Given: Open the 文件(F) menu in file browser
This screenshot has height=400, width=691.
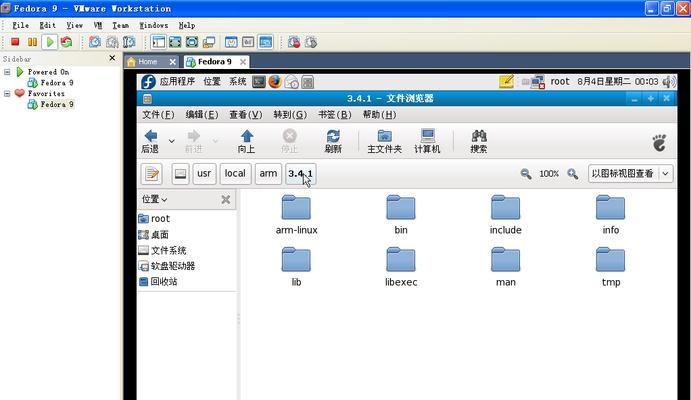Looking at the screenshot, I should click(158, 115).
